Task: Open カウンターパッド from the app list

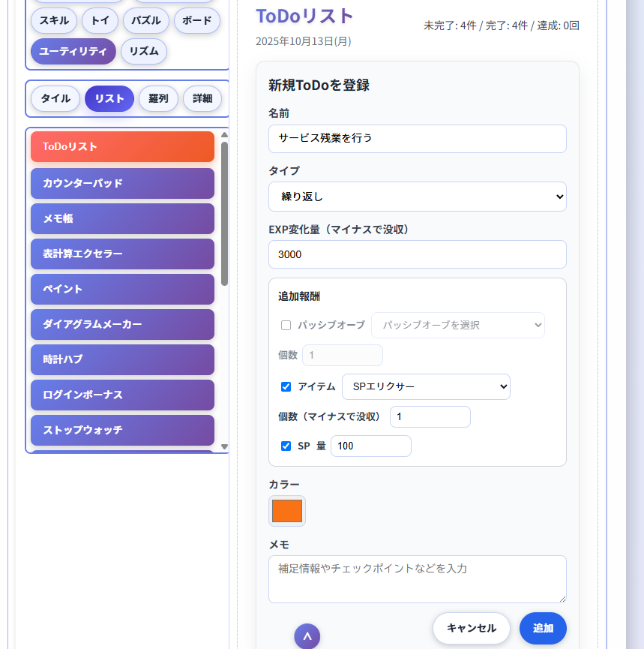Action: tap(122, 183)
